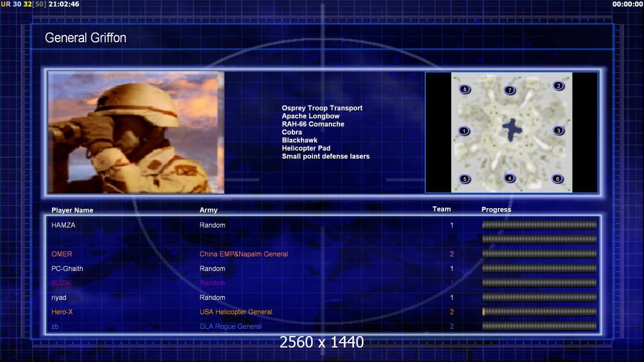Click riyad's team number

coord(452,297)
